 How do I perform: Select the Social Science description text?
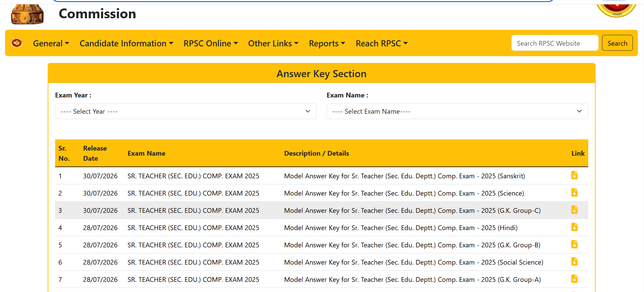414,262
